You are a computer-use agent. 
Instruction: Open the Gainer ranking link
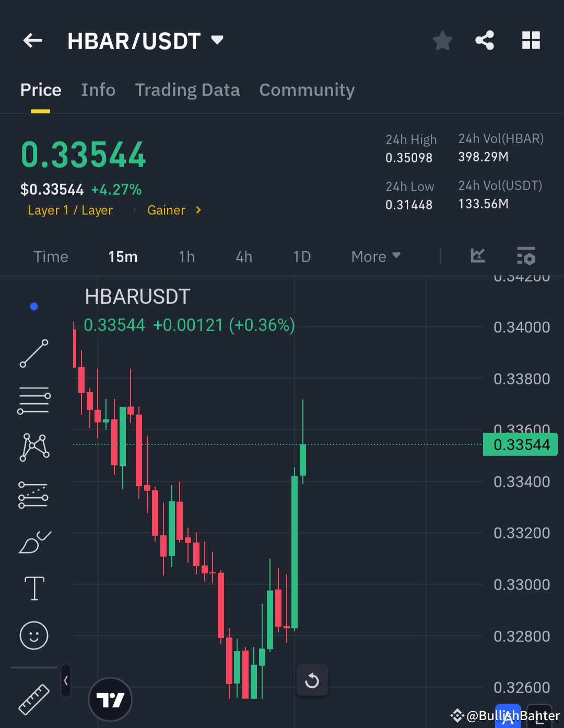tap(173, 210)
